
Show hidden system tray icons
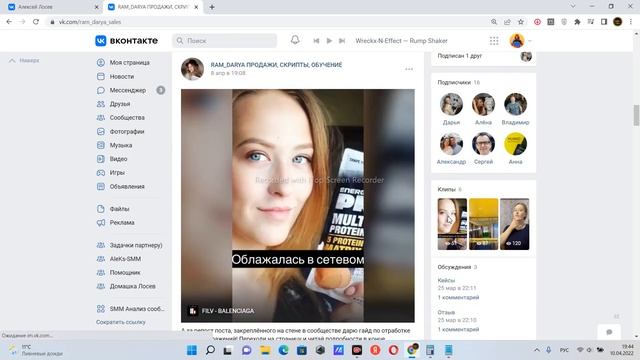537,350
